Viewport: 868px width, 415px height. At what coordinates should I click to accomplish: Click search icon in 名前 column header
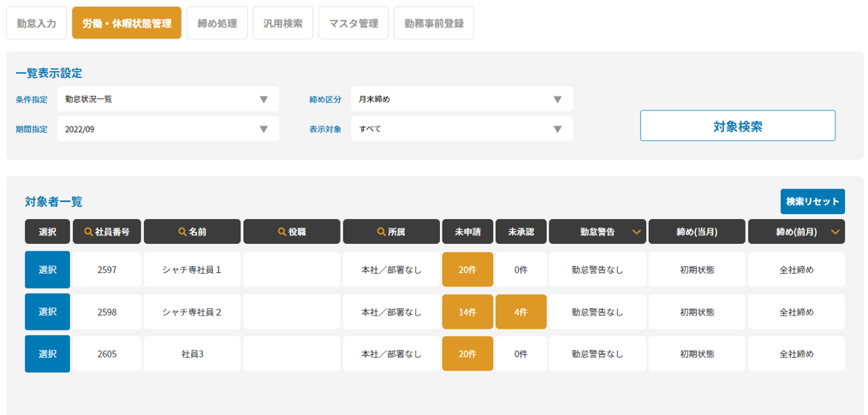click(181, 232)
